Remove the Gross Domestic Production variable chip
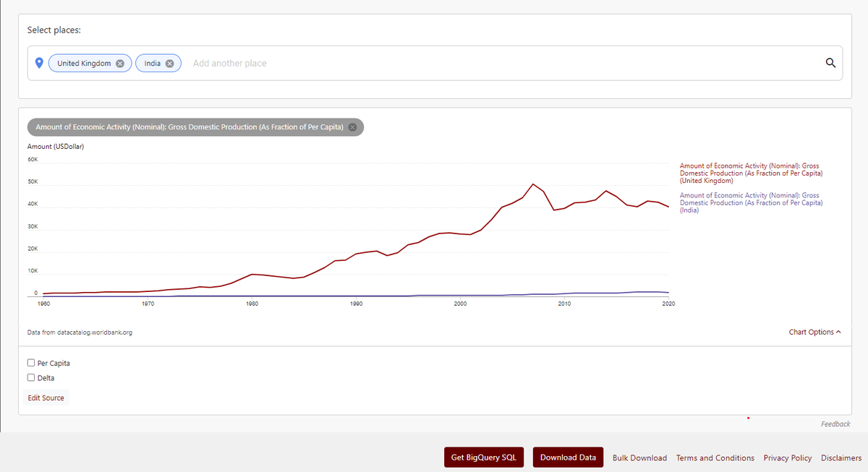 pos(352,127)
